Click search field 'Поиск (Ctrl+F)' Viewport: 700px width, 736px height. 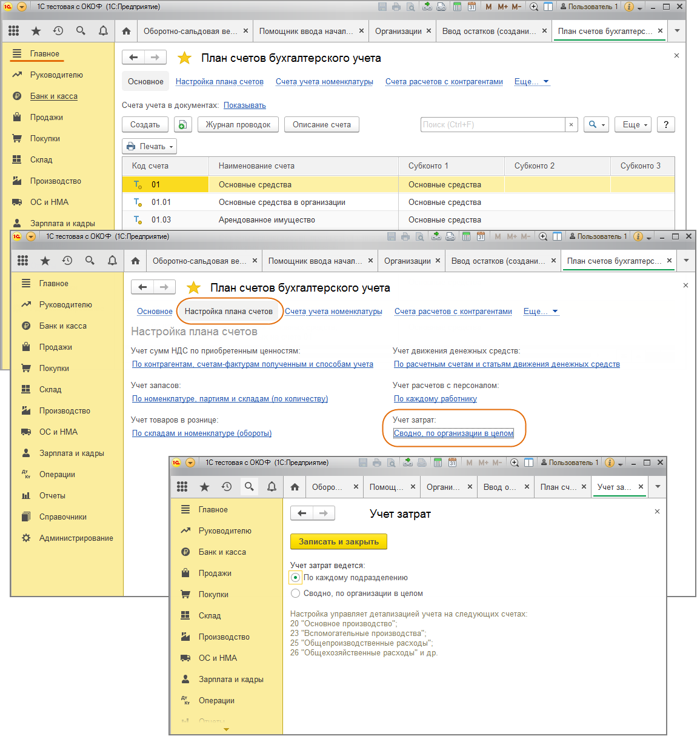493,124
